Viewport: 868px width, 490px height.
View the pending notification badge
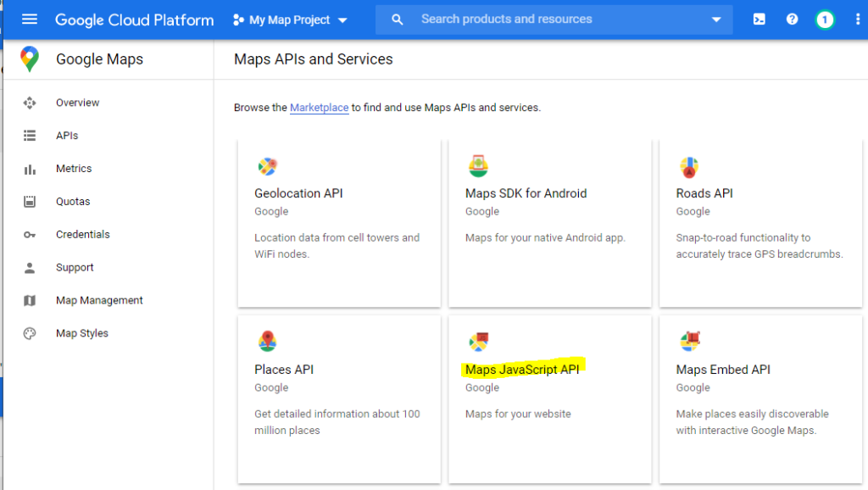coord(825,19)
